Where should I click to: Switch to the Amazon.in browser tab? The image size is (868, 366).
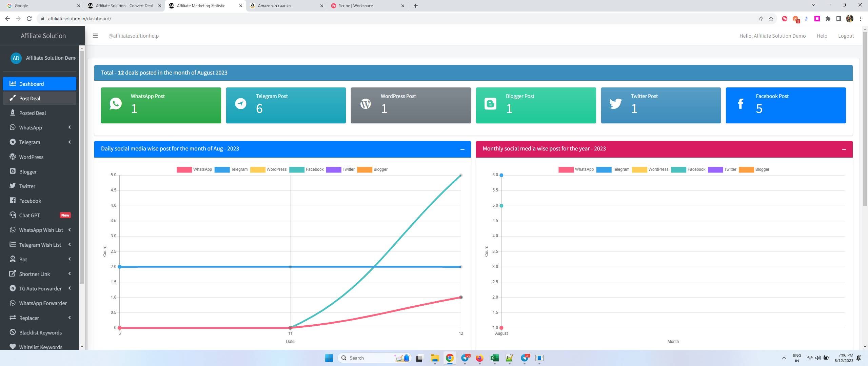pyautogui.click(x=286, y=6)
